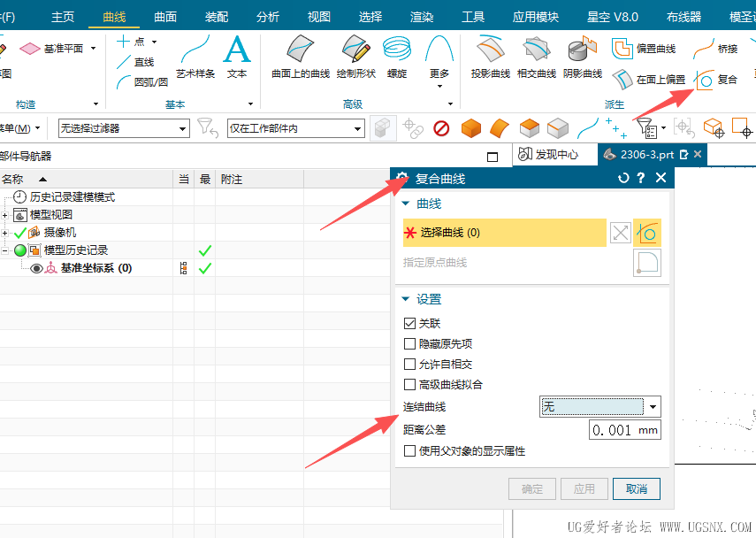The height and width of the screenshot is (538, 756).
Task: Collapse the 设置 section in dialog
Action: coord(406,299)
